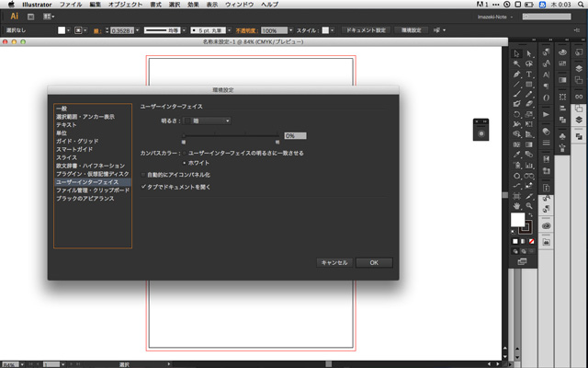Image resolution: width=588 pixels, height=368 pixels.
Task: Open the オブジェクト menu
Action: 125,5
